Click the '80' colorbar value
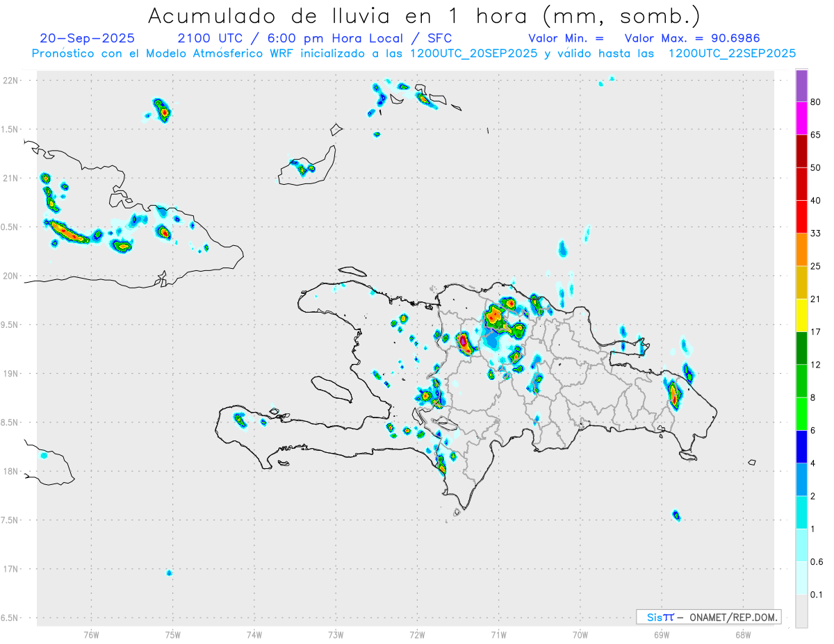The image size is (834, 644). click(x=816, y=102)
